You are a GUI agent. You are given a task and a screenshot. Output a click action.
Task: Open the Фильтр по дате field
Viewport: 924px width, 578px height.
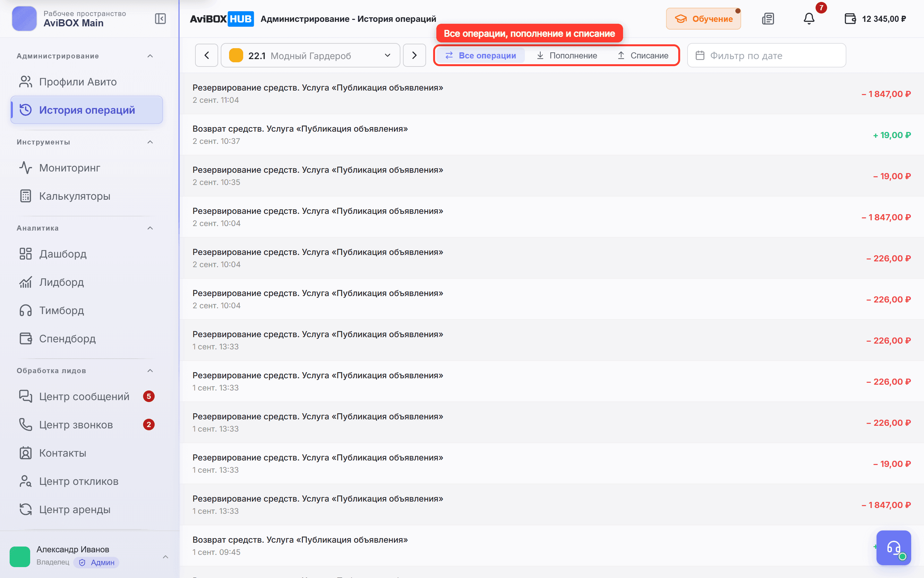tap(767, 56)
